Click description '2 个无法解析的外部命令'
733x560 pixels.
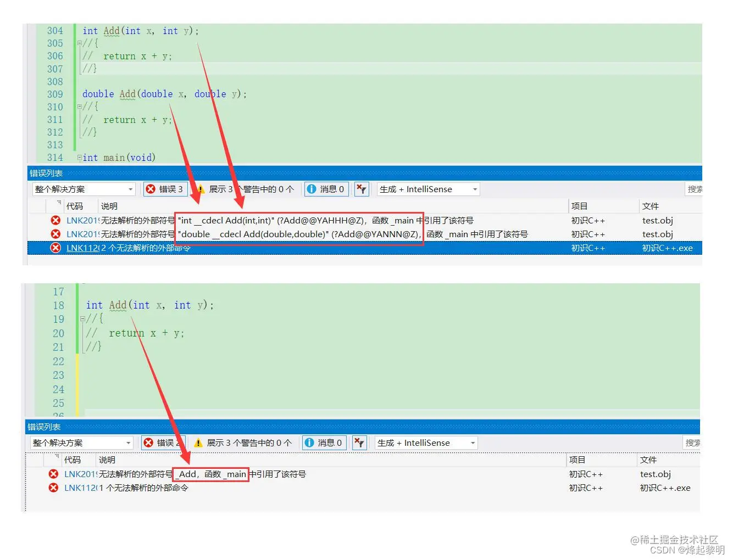click(146, 248)
